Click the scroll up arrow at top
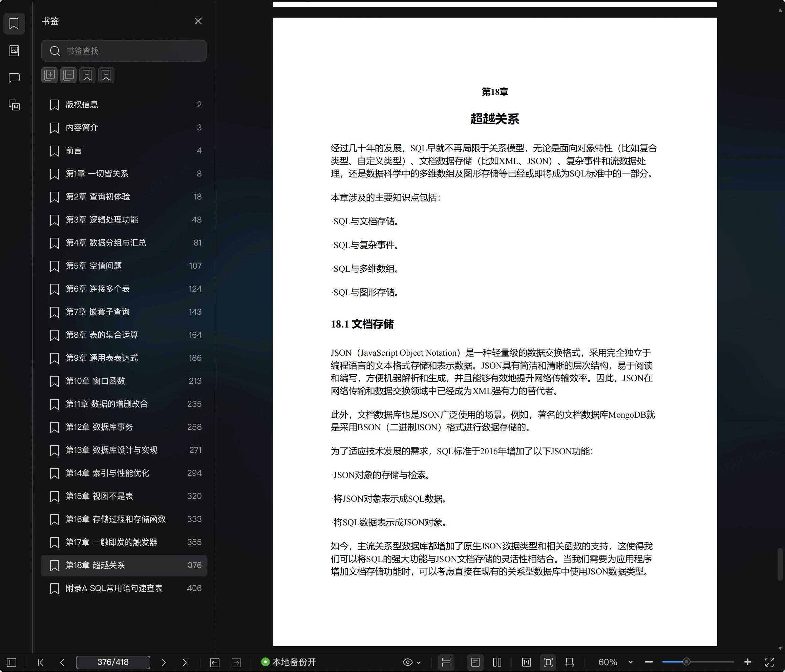Image resolution: width=785 pixels, height=672 pixels. coord(780,10)
